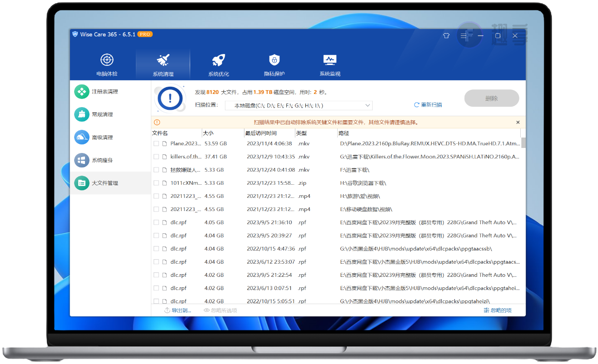Click the date 2023/6/13 0:07:51

pos(269,288)
